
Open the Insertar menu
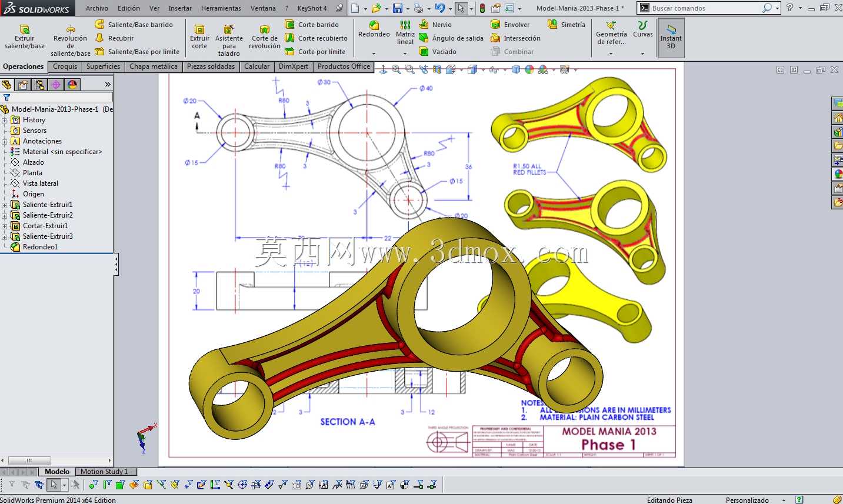click(180, 8)
